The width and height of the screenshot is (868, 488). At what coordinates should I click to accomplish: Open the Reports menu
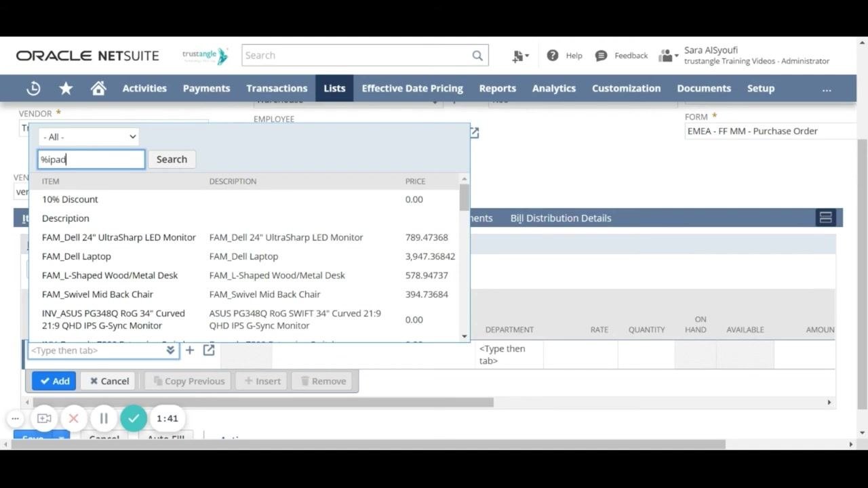pos(498,88)
